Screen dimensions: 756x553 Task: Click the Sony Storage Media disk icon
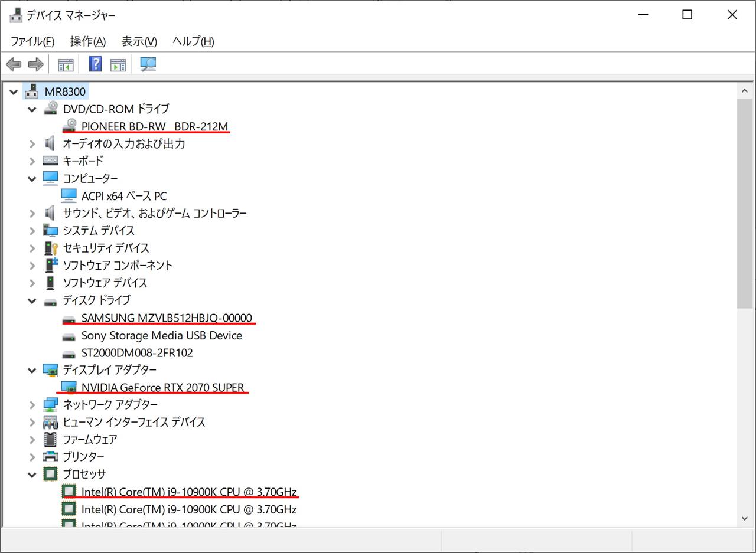click(70, 336)
